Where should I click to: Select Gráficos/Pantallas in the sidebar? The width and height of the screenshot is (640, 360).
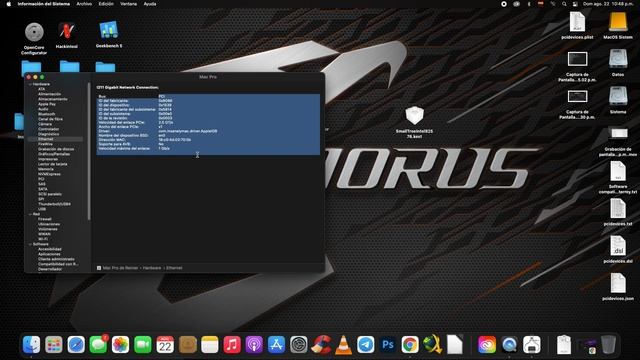54,154
